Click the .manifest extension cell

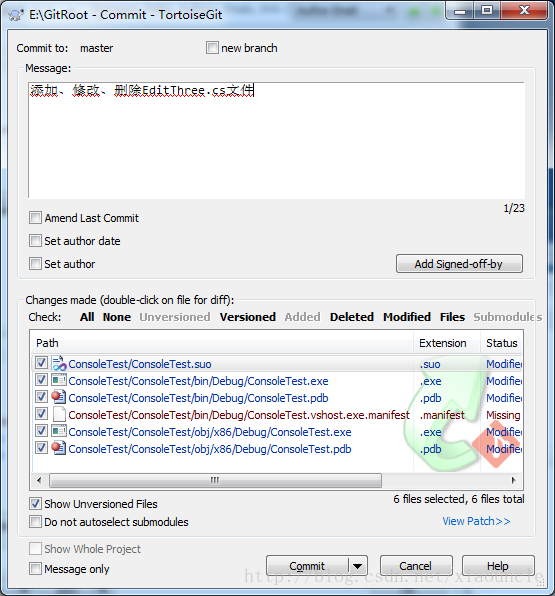pyautogui.click(x=442, y=415)
